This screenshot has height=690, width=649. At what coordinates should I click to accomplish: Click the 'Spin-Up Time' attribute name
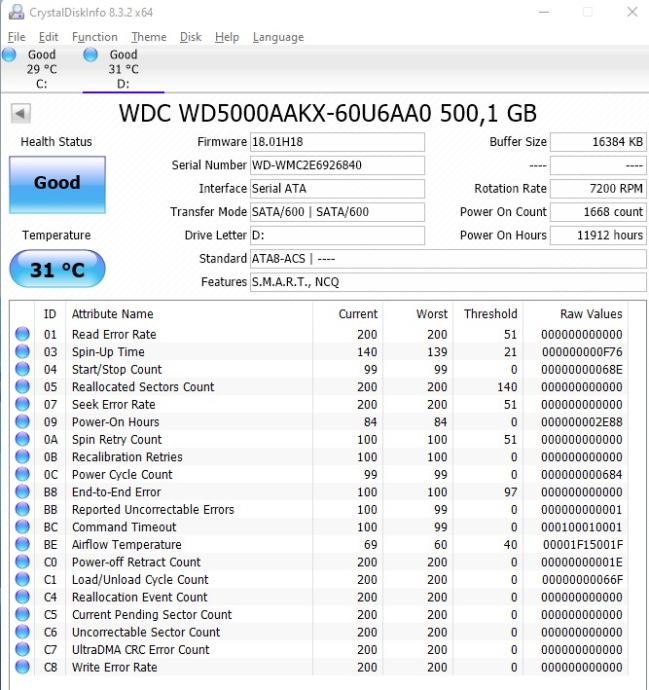click(108, 352)
